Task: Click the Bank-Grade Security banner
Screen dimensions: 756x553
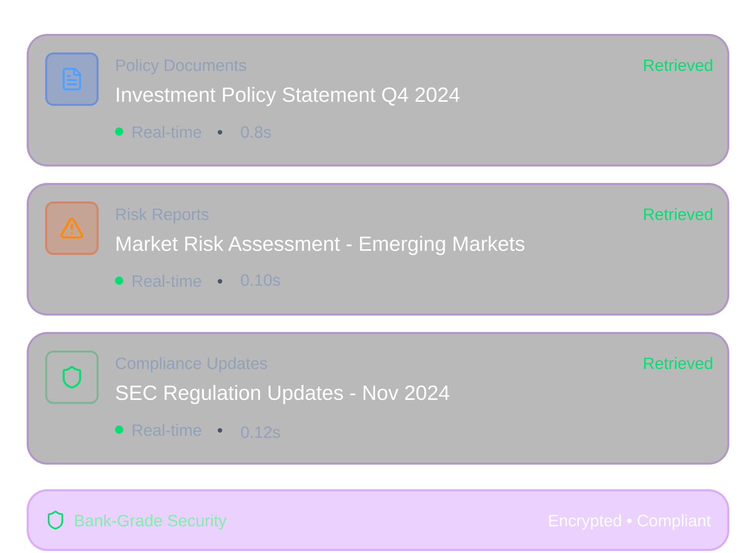Action: (378, 520)
